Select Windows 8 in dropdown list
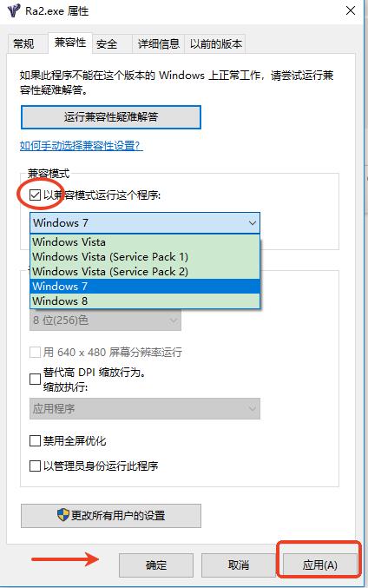The height and width of the screenshot is (588, 368). pyautogui.click(x=145, y=301)
